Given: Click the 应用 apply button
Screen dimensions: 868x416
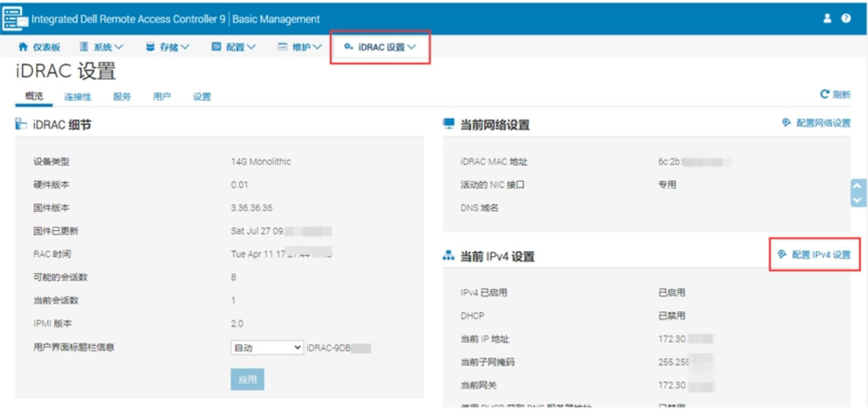Looking at the screenshot, I should tap(247, 379).
